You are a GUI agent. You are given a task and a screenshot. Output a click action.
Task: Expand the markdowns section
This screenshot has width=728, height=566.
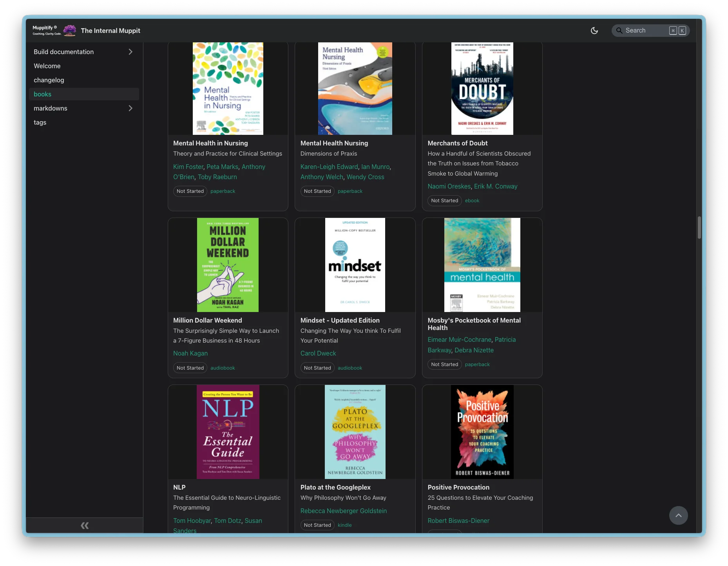(x=130, y=108)
